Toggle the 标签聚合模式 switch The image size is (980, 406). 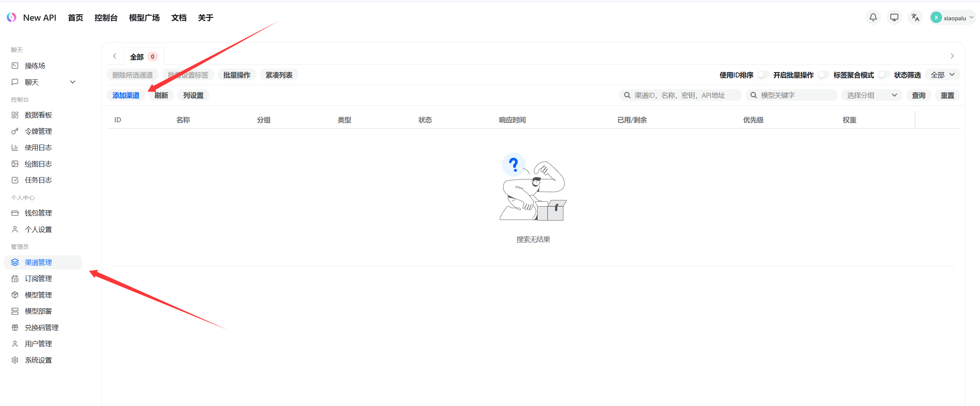[883, 75]
